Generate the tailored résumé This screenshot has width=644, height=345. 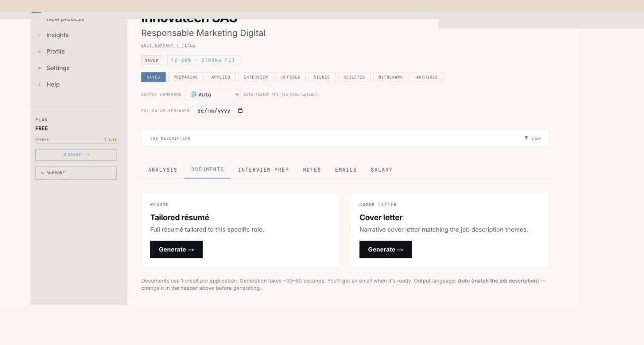[x=177, y=249]
